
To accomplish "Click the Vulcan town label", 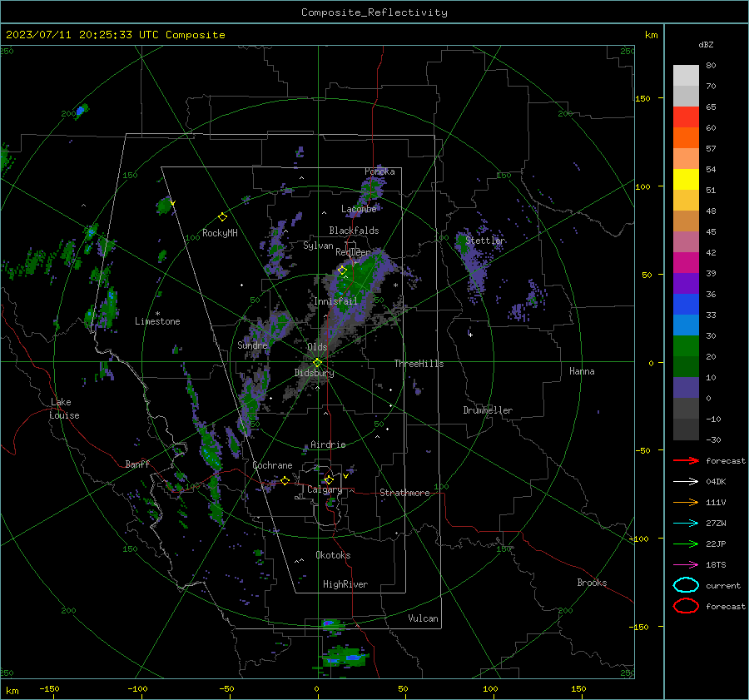I will [423, 618].
